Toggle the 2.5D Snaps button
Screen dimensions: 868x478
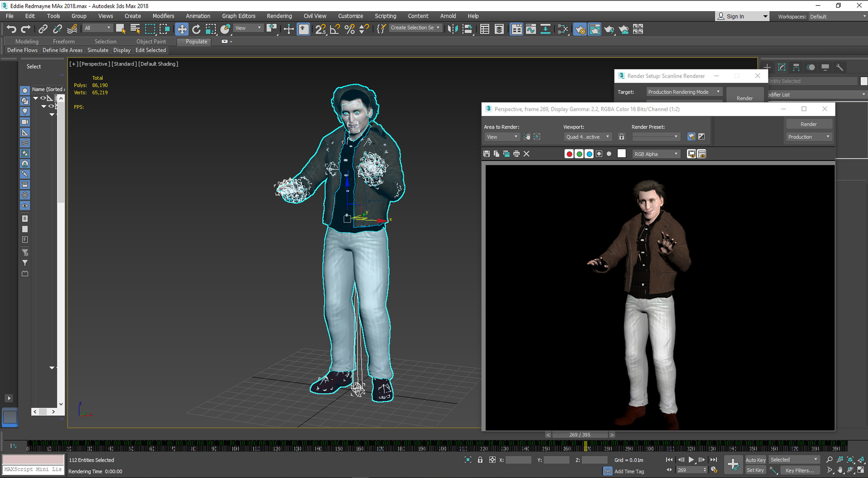[x=320, y=29]
